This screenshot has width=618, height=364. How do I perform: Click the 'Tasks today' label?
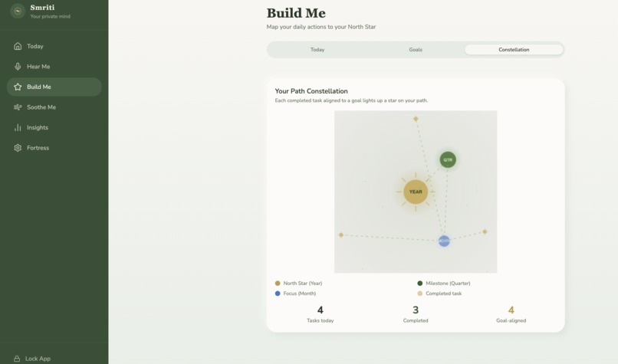tap(320, 320)
